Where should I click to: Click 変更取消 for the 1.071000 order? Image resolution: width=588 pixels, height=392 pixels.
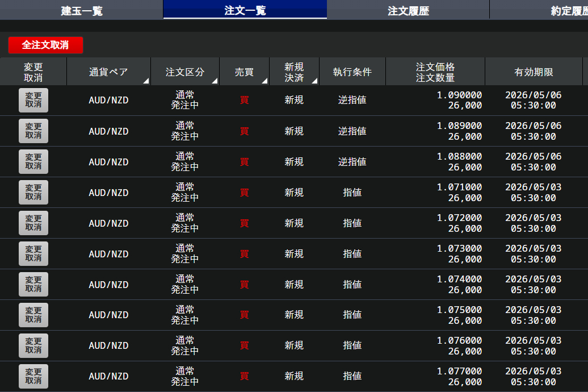click(x=33, y=193)
